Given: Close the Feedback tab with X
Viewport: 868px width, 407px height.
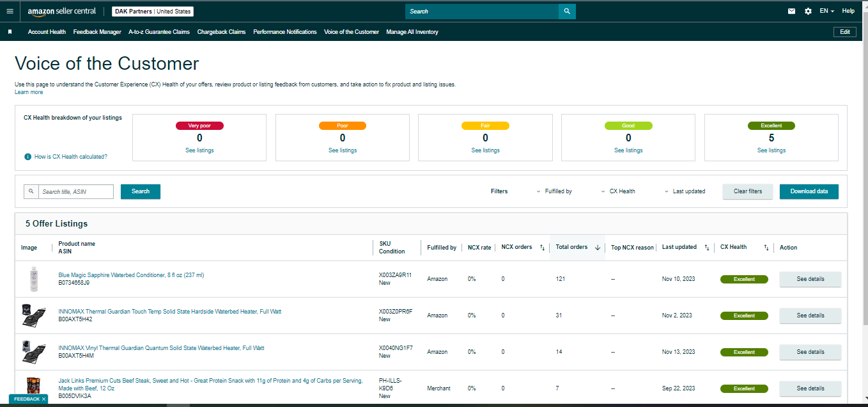Looking at the screenshot, I should click(x=43, y=399).
